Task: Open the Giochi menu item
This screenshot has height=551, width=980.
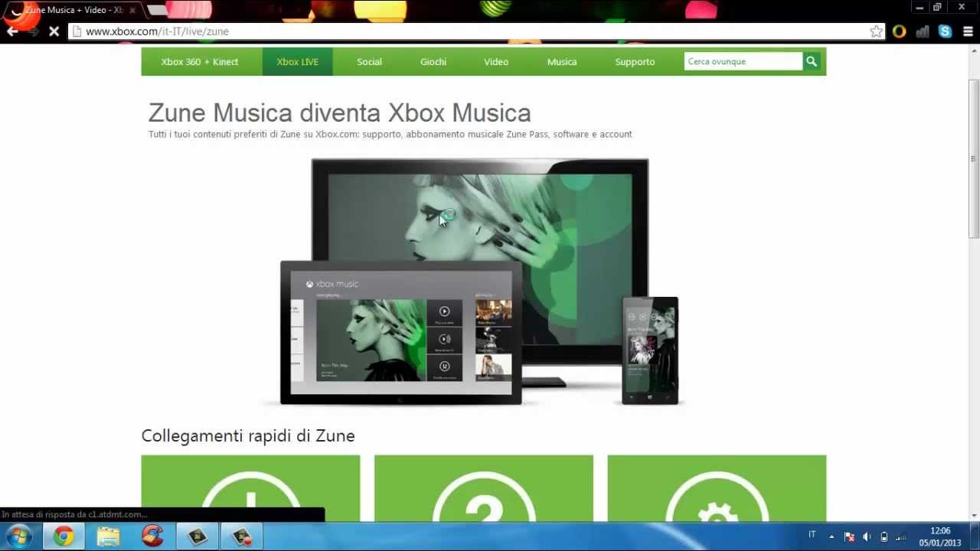Action: tap(433, 62)
